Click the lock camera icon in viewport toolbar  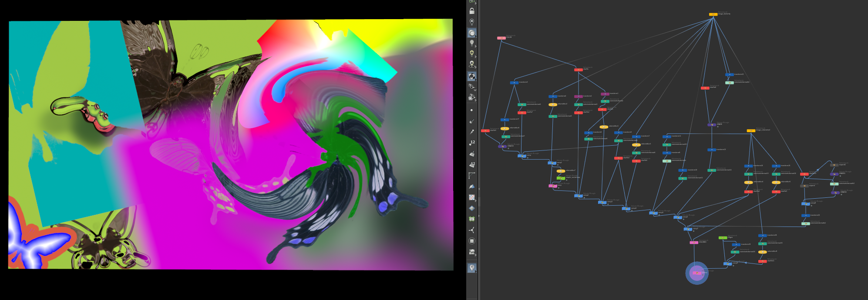471,11
